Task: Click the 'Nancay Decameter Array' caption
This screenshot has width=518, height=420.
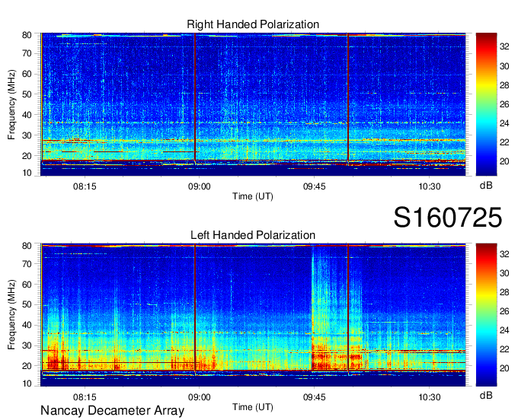Action: tap(112, 411)
